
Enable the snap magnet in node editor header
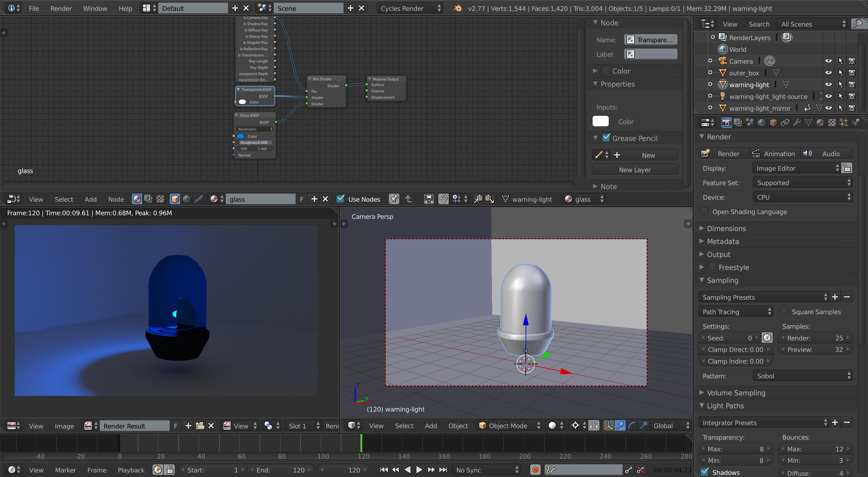tap(443, 199)
